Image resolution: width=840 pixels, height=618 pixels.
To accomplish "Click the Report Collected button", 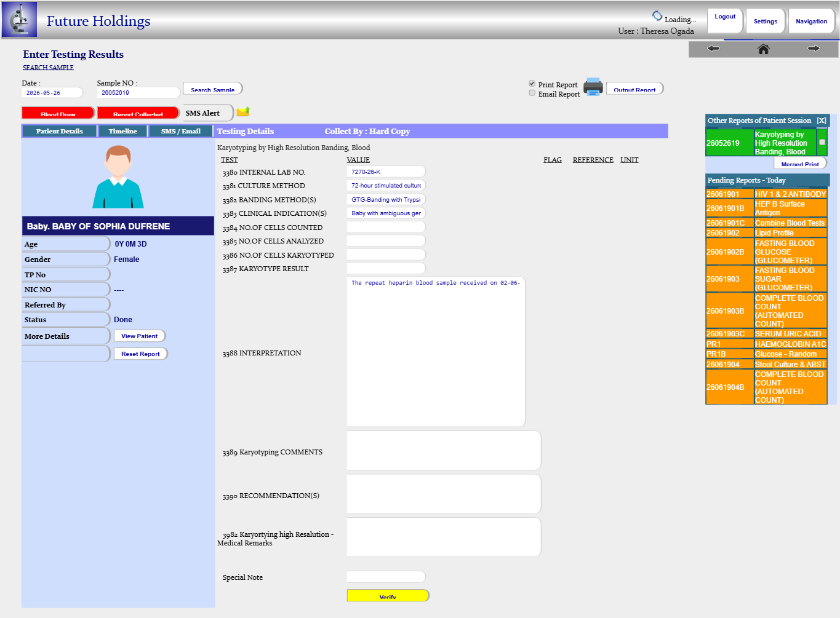I will pyautogui.click(x=138, y=113).
